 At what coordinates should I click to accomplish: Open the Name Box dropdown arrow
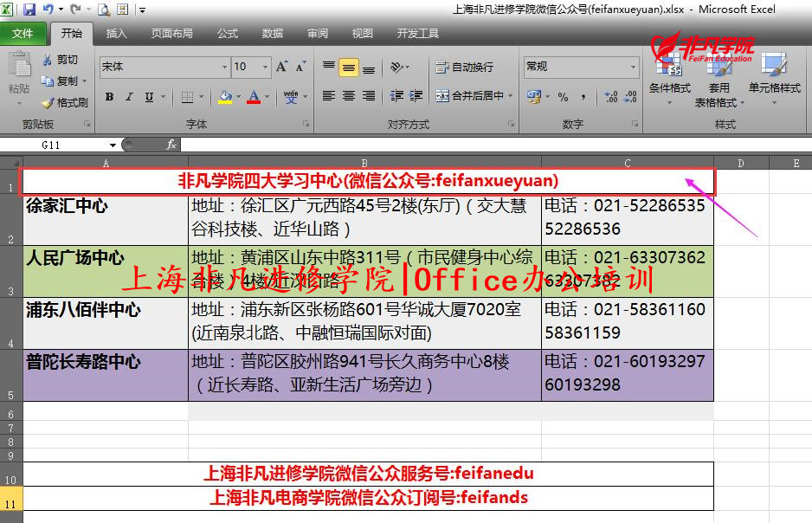113,145
